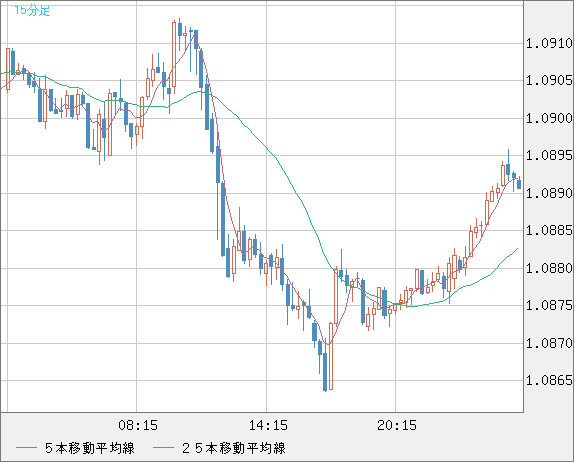
Task: Click the 1.0880 price axis label
Action: 549,268
